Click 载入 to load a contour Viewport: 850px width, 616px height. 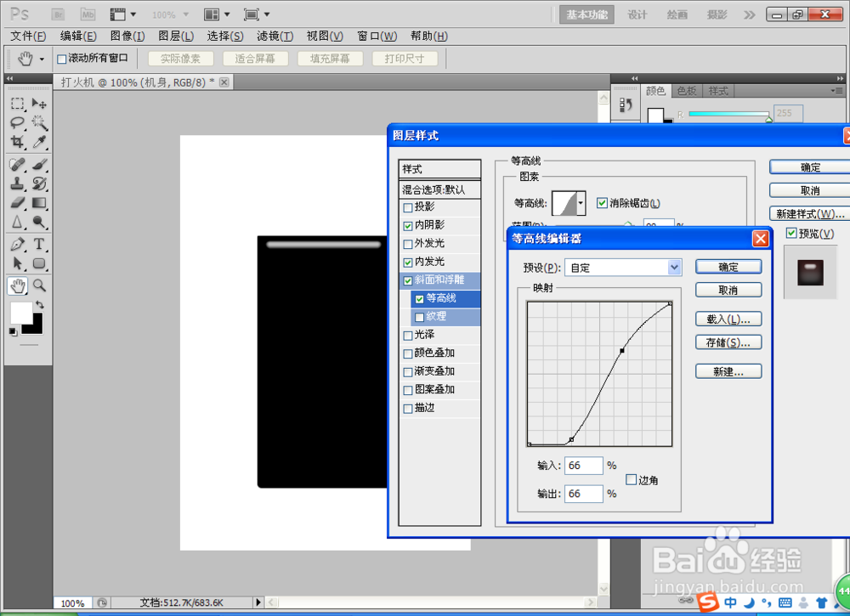pyautogui.click(x=728, y=319)
